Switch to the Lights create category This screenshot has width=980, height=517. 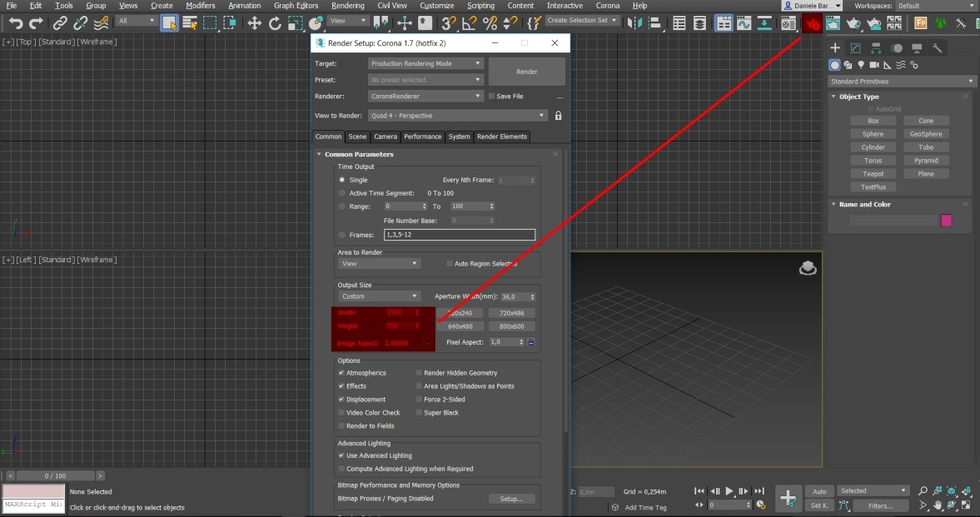tap(861, 65)
